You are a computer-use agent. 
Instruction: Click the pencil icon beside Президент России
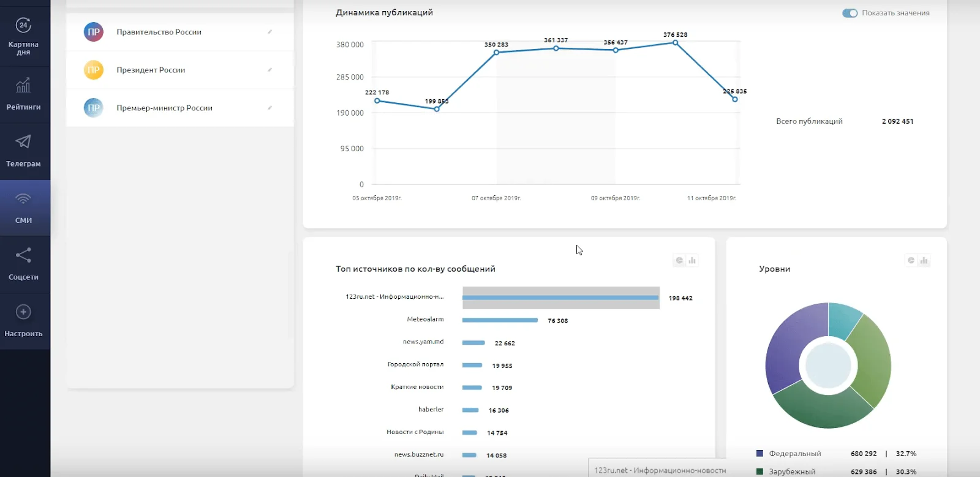tap(269, 70)
